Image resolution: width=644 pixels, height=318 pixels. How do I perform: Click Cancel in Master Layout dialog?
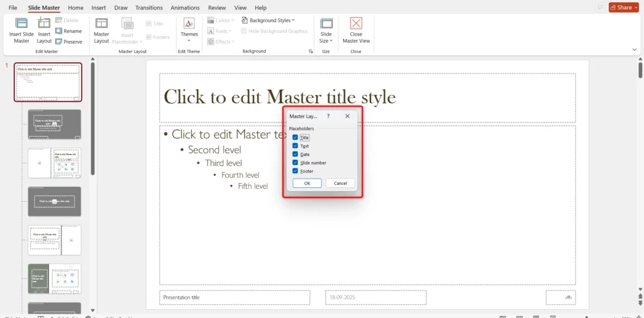tap(340, 184)
